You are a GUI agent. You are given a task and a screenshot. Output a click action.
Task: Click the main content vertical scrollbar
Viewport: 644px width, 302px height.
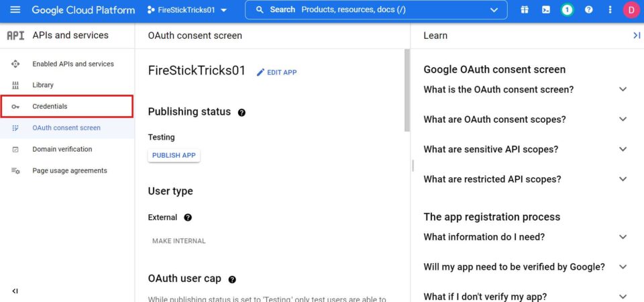(407, 91)
